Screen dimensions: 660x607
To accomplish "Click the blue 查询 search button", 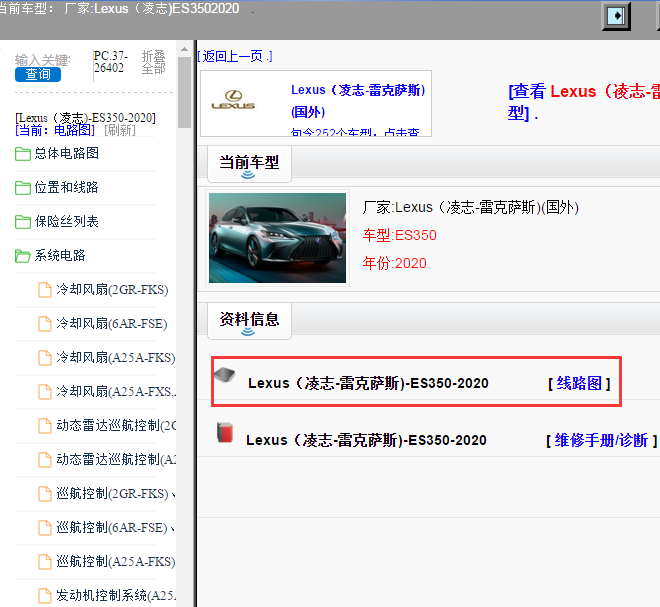I will (38, 75).
